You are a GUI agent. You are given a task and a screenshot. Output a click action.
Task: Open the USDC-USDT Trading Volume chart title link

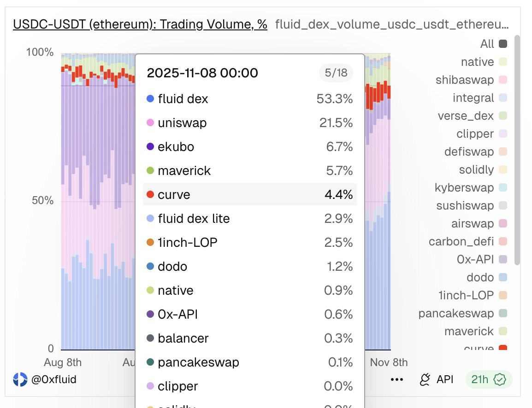coord(140,24)
